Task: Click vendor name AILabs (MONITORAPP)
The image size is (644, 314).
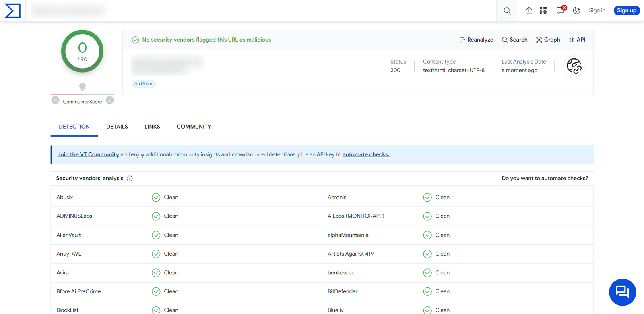Action: click(356, 216)
